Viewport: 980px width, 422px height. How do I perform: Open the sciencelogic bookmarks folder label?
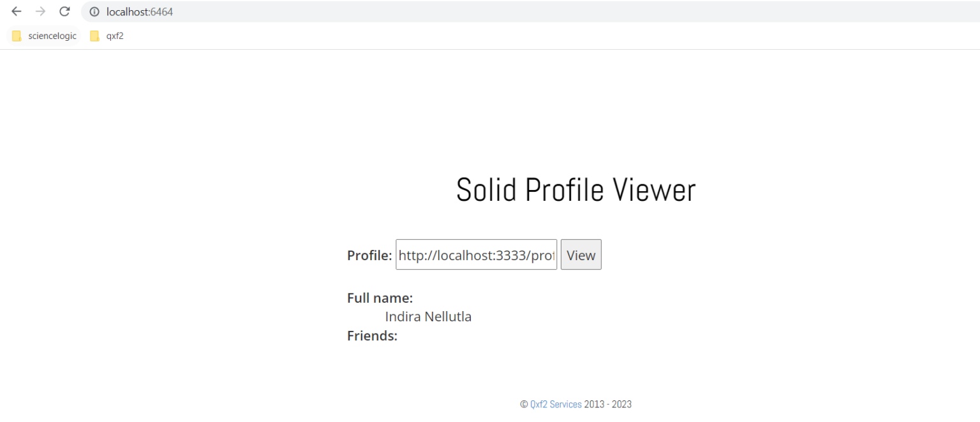[x=52, y=36]
